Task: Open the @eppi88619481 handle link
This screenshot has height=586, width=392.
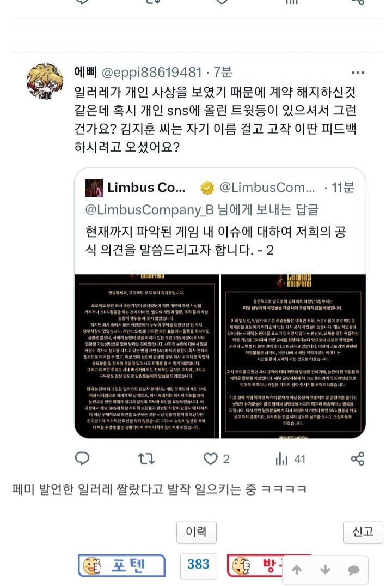Action: 151,72
